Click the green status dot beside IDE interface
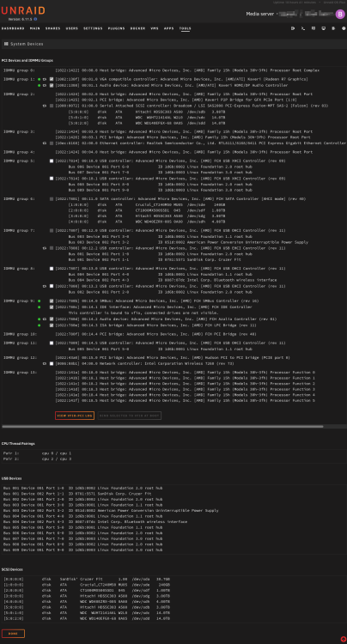347x644 pixels. click(40, 307)
